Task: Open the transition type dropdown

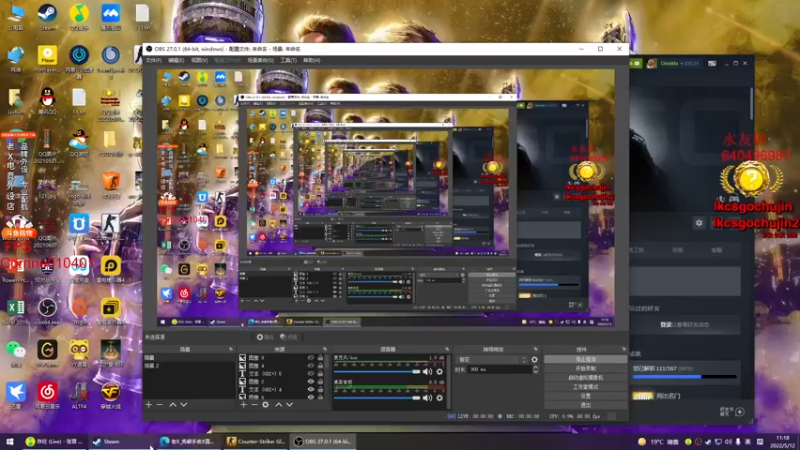Action: [492, 360]
